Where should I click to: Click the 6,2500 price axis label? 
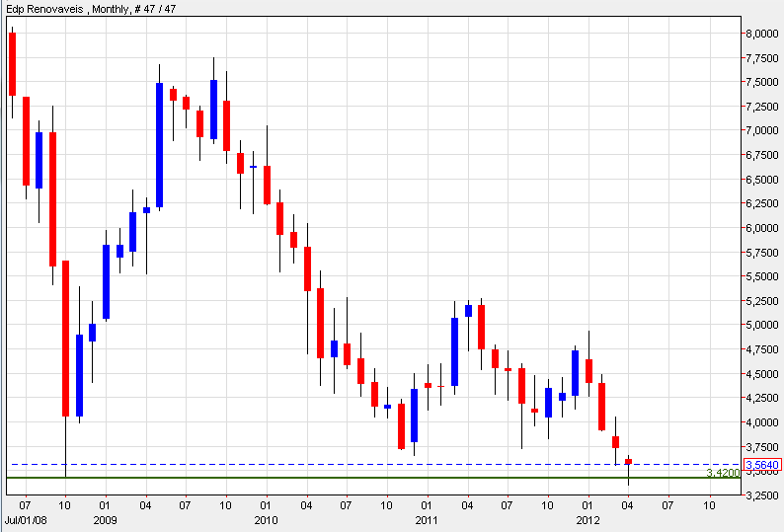pyautogui.click(x=762, y=203)
